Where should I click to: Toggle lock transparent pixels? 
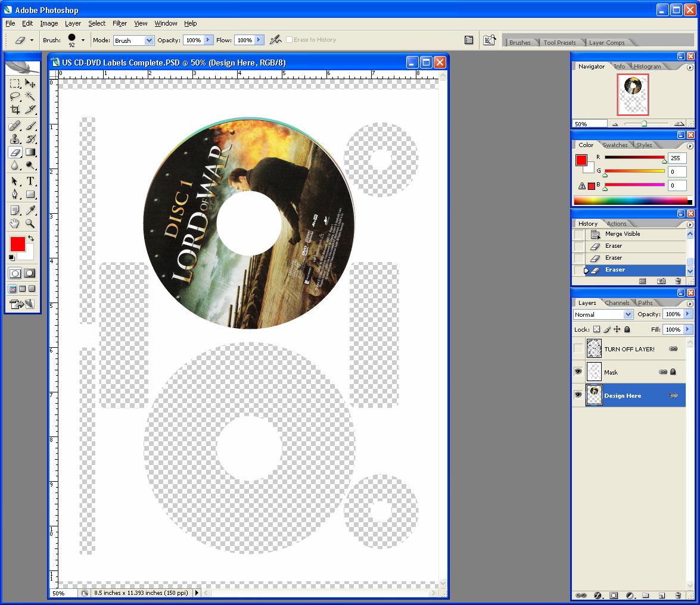pos(596,329)
